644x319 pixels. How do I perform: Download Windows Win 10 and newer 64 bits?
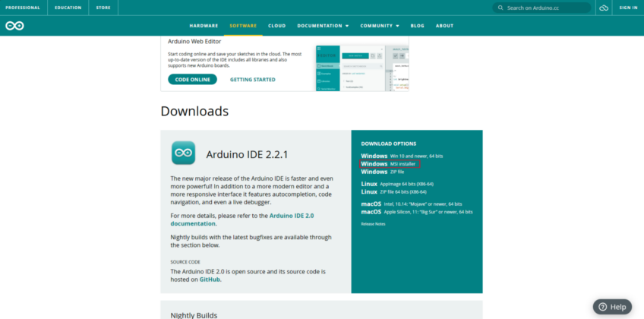(x=402, y=156)
